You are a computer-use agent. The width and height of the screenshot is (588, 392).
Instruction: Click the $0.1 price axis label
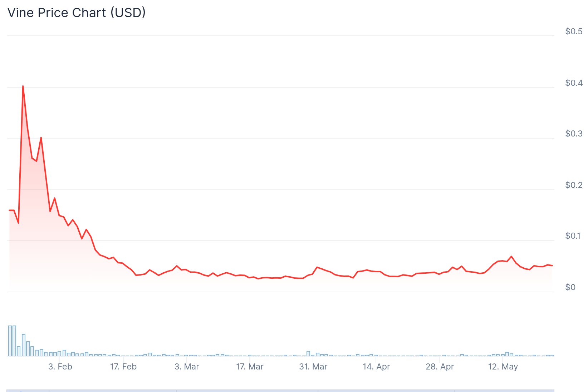pos(573,236)
